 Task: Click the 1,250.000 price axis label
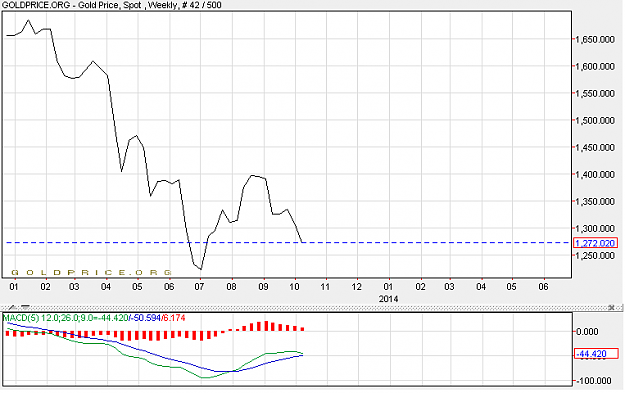click(x=595, y=256)
